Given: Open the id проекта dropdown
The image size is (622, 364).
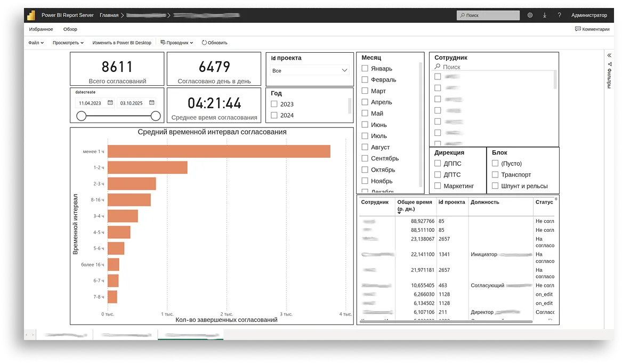Looking at the screenshot, I should point(310,70).
